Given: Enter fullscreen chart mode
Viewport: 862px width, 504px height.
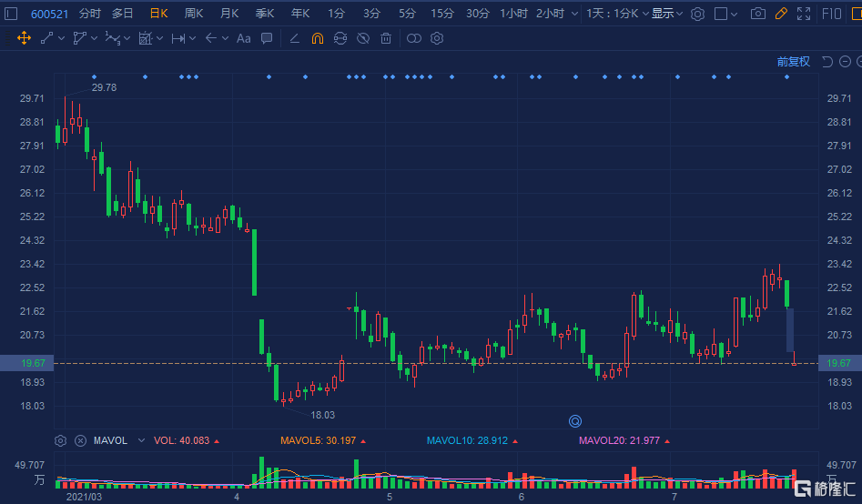Looking at the screenshot, I should (x=804, y=14).
